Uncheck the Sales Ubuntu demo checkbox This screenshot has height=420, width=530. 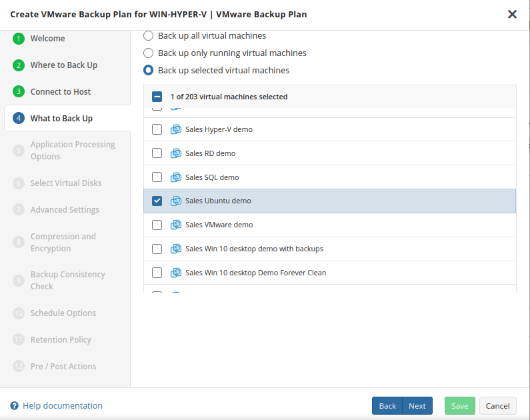(x=157, y=201)
